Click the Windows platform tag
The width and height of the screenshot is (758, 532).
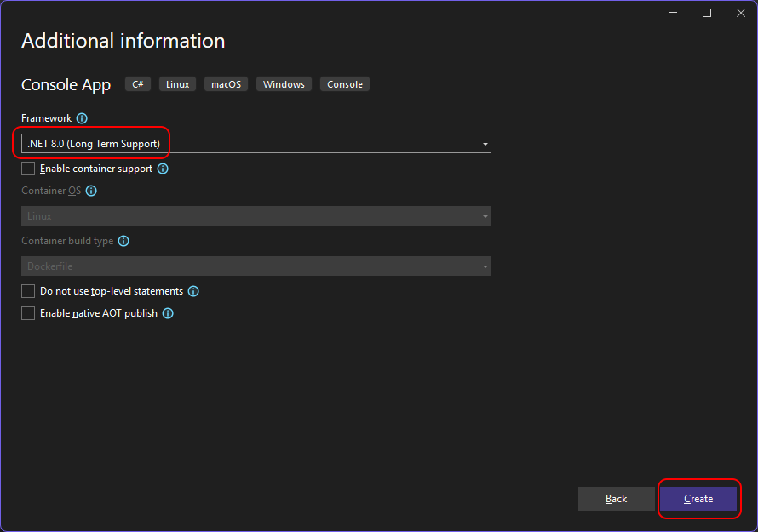coord(284,84)
